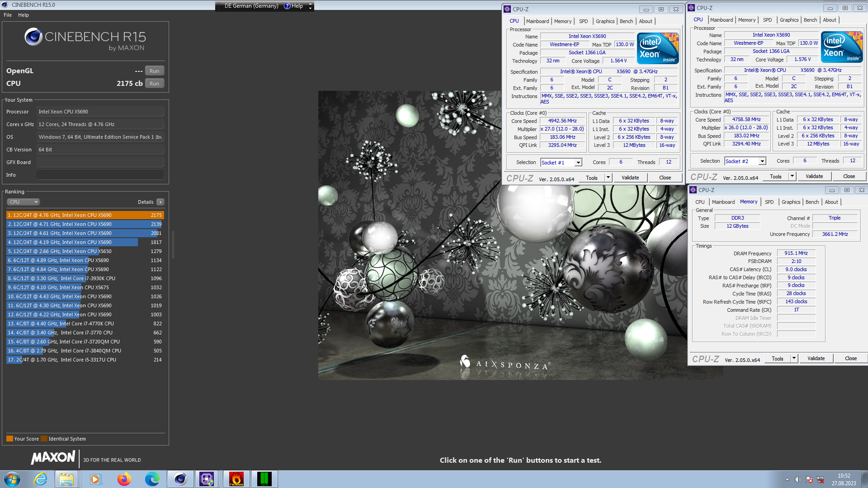Click the Cinebench R15 sphere logo
The image size is (868, 488).
(33, 37)
